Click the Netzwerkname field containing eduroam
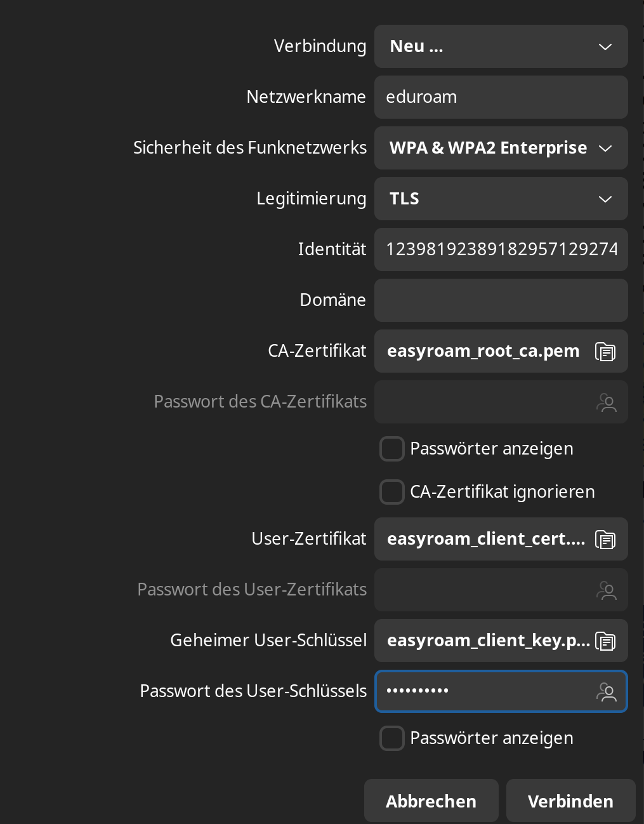This screenshot has height=824, width=644. click(501, 97)
